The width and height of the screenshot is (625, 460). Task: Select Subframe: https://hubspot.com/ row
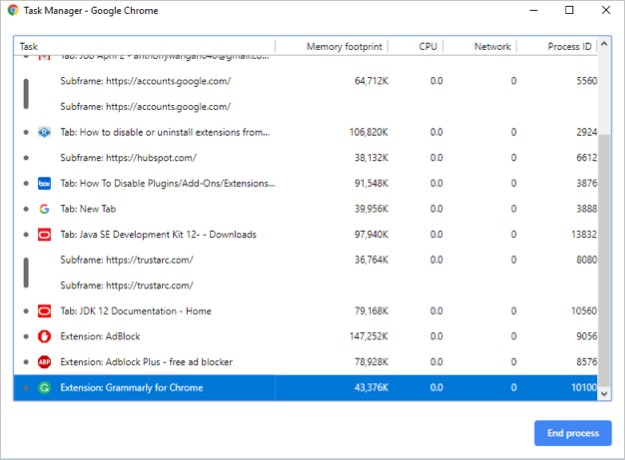coord(306,158)
